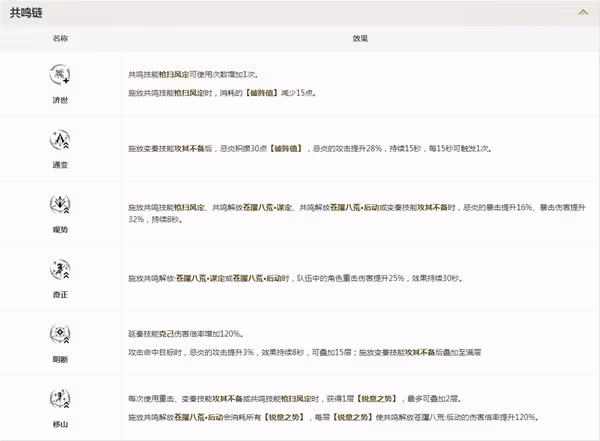Click the 观势 effect text about 16% crit
Screen dimensions: 600x441
pos(357,213)
